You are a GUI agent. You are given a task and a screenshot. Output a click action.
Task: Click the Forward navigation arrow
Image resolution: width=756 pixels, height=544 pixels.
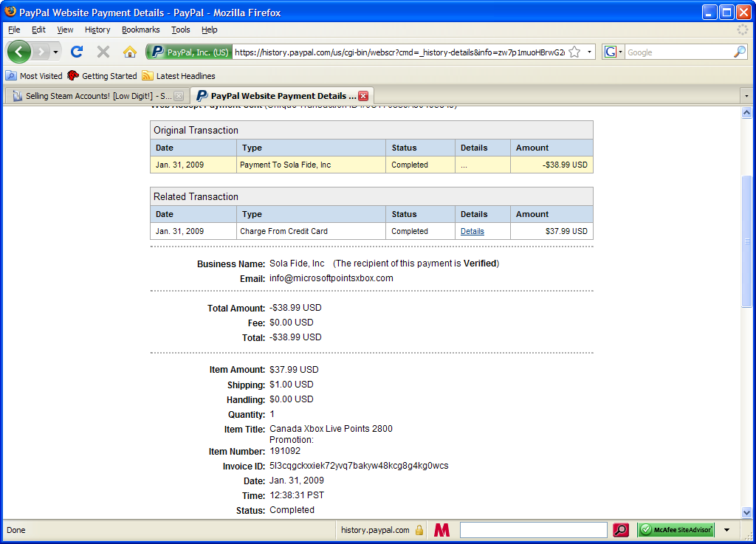pyautogui.click(x=41, y=52)
